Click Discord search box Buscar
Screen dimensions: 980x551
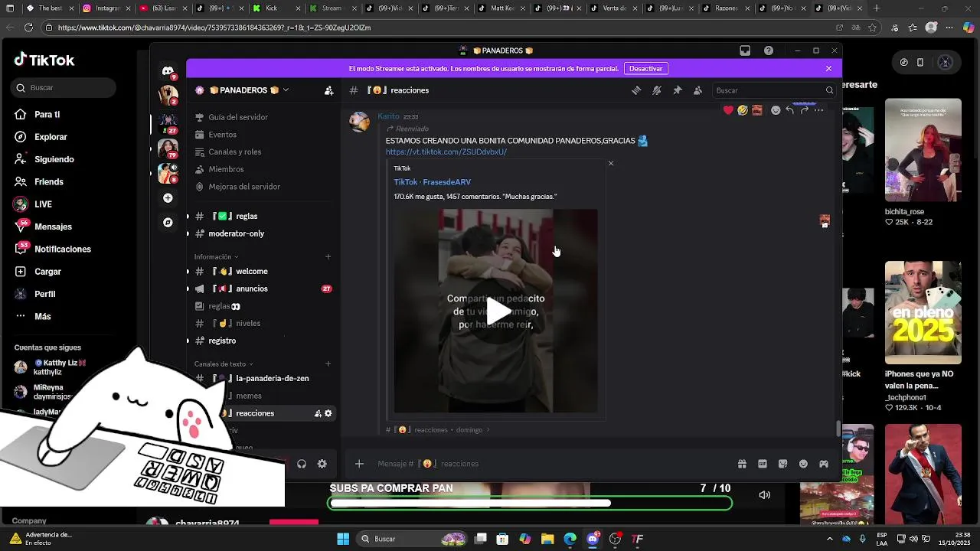click(x=773, y=90)
